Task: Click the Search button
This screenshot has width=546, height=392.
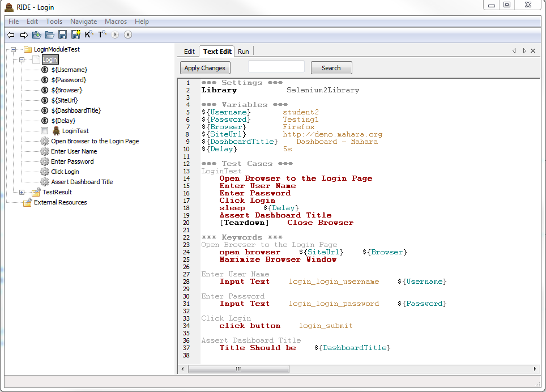Action: (x=331, y=67)
